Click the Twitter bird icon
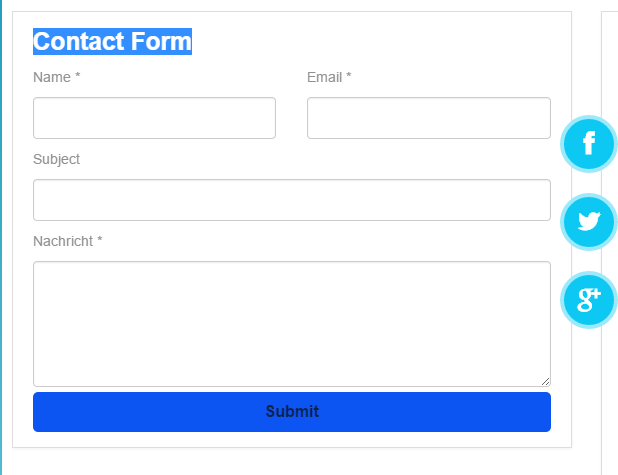Image resolution: width=618 pixels, height=475 pixels. [x=589, y=222]
